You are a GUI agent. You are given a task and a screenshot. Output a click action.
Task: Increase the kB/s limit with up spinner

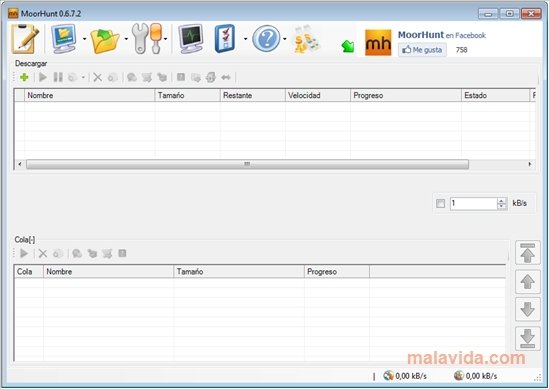click(502, 201)
